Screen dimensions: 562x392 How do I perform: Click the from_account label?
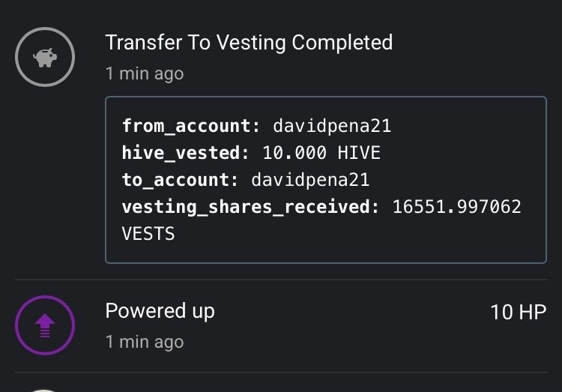pos(191,126)
